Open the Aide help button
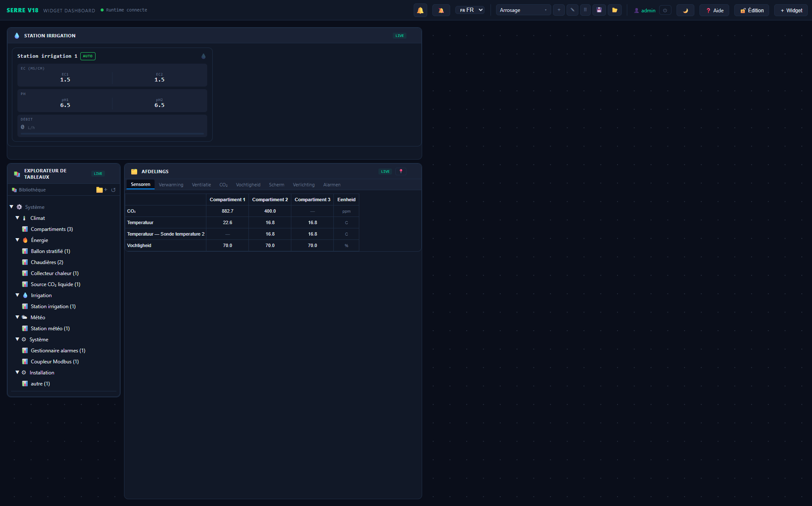 tap(714, 10)
